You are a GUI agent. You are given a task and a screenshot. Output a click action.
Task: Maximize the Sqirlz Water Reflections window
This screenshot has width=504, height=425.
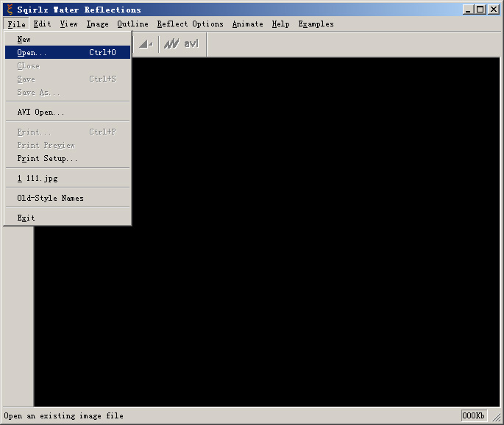[x=480, y=10]
